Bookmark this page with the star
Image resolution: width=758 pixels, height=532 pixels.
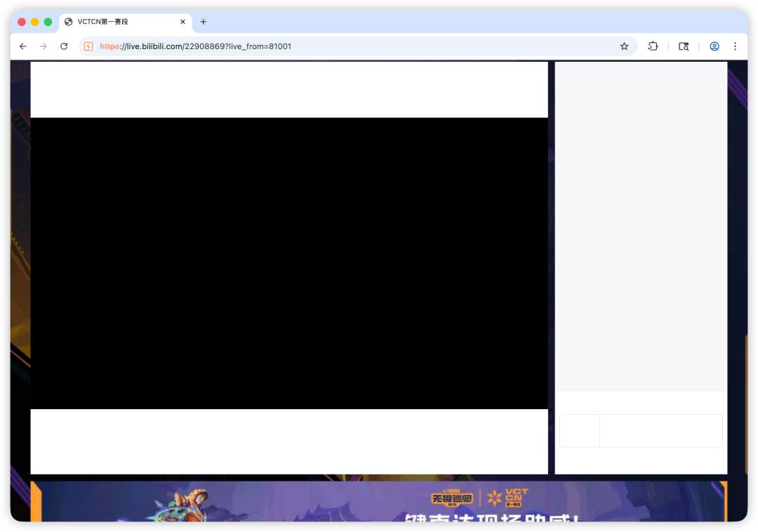tap(624, 46)
